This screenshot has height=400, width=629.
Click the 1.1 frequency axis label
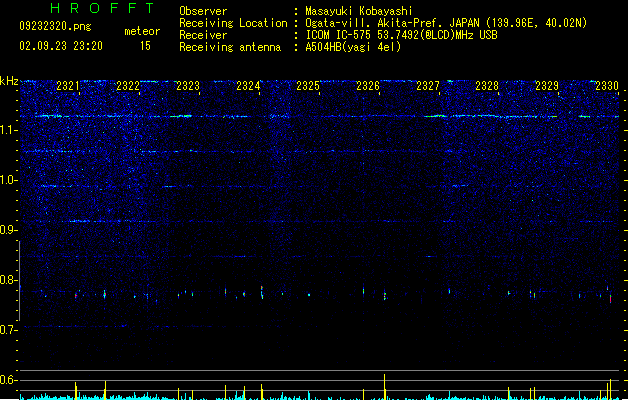8,130
